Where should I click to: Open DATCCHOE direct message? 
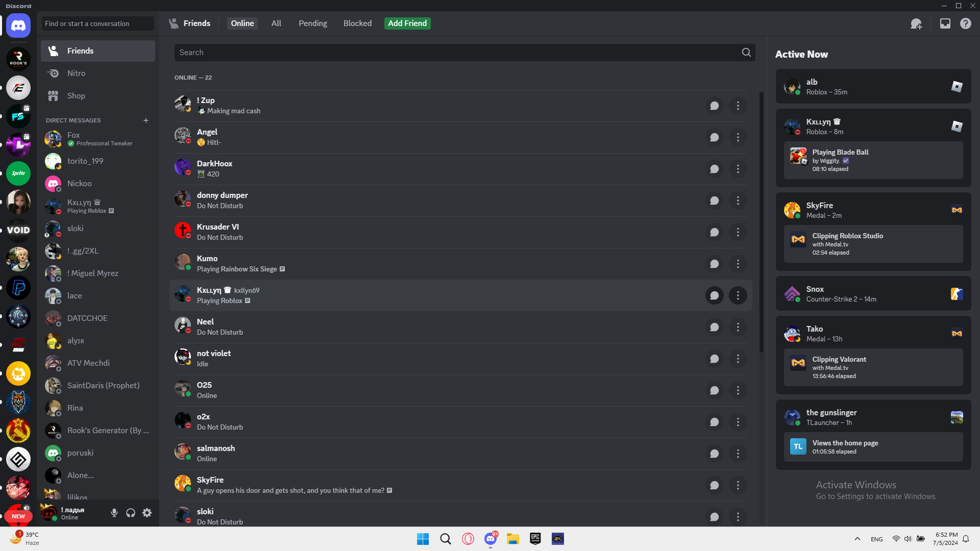98,318
